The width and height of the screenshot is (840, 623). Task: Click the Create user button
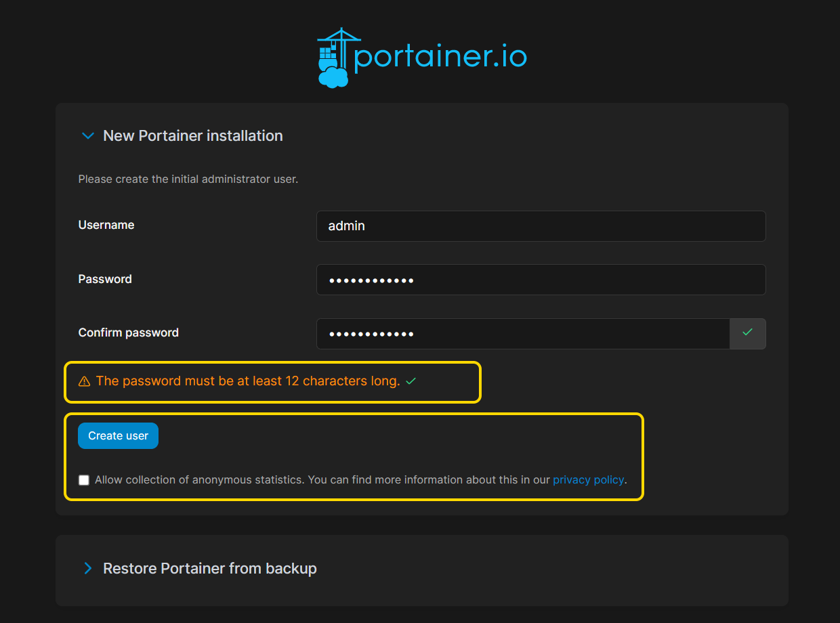click(x=118, y=436)
